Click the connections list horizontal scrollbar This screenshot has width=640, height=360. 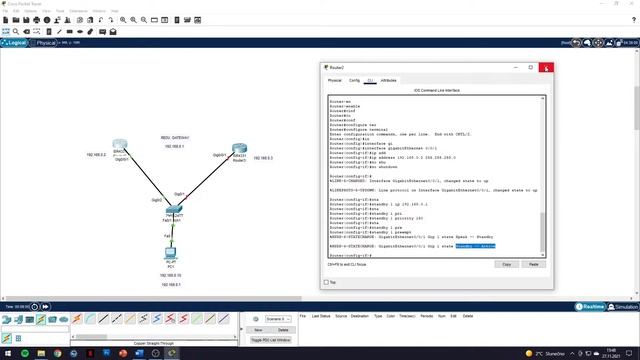pyautogui.click(x=91, y=337)
